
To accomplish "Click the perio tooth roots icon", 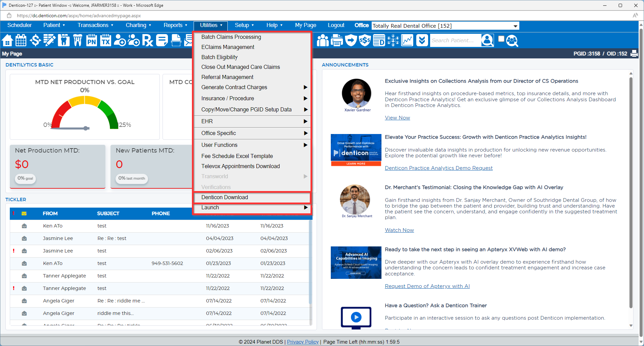I will [77, 41].
